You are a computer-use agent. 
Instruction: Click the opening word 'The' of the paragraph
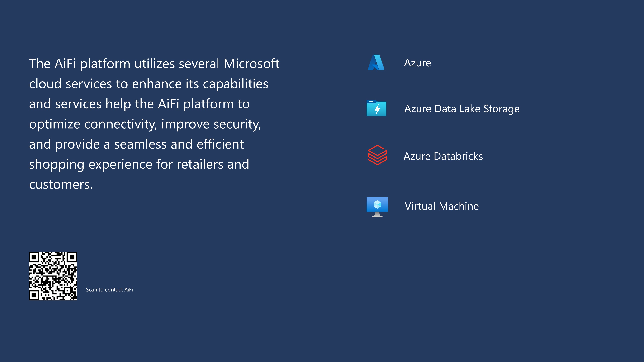point(40,64)
